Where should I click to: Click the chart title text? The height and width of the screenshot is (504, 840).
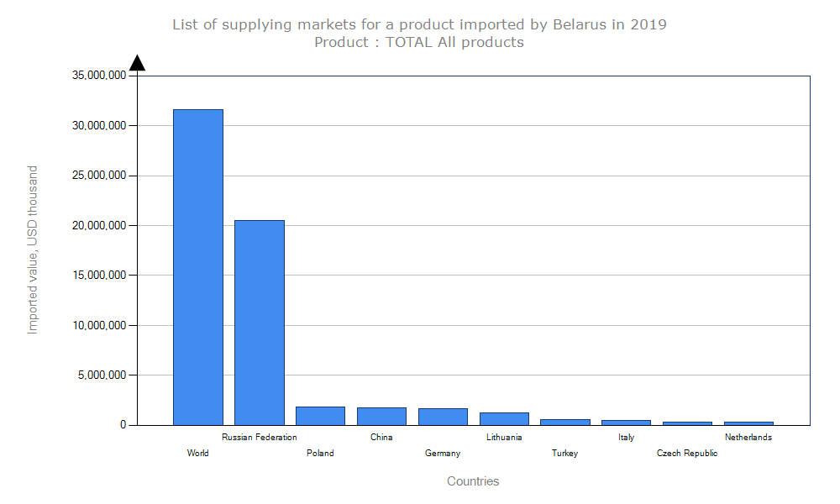coord(419,24)
